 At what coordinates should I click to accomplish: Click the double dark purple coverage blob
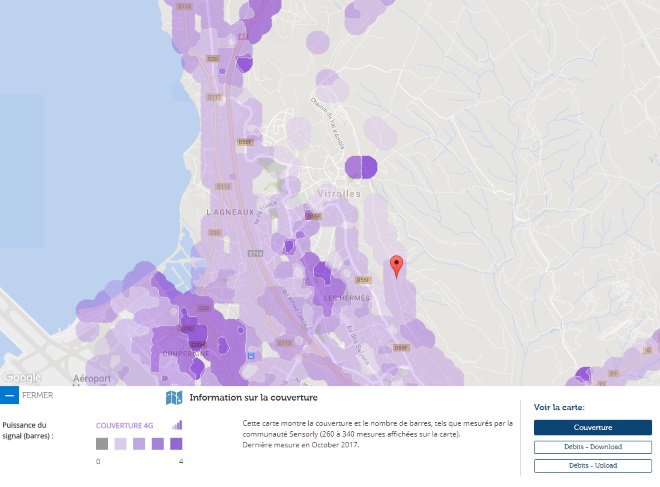pos(361,167)
